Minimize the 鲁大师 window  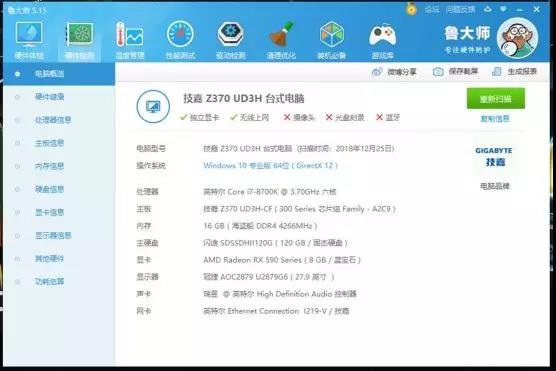coord(520,10)
